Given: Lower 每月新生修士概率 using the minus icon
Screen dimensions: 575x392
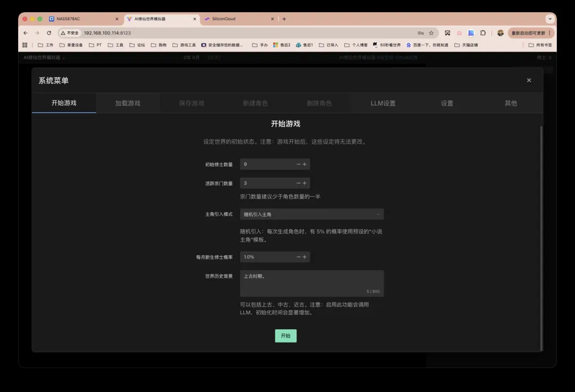Looking at the screenshot, I should 298,257.
